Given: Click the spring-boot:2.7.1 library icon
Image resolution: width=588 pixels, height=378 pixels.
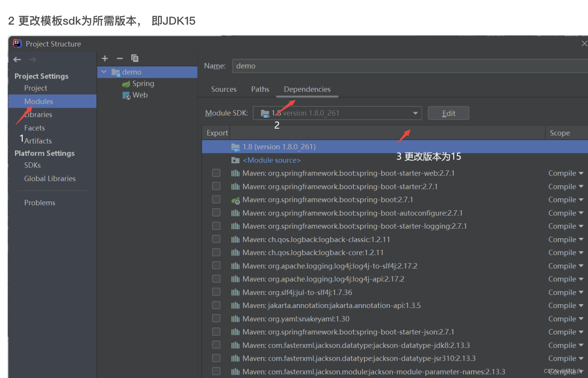Looking at the screenshot, I should point(235,200).
